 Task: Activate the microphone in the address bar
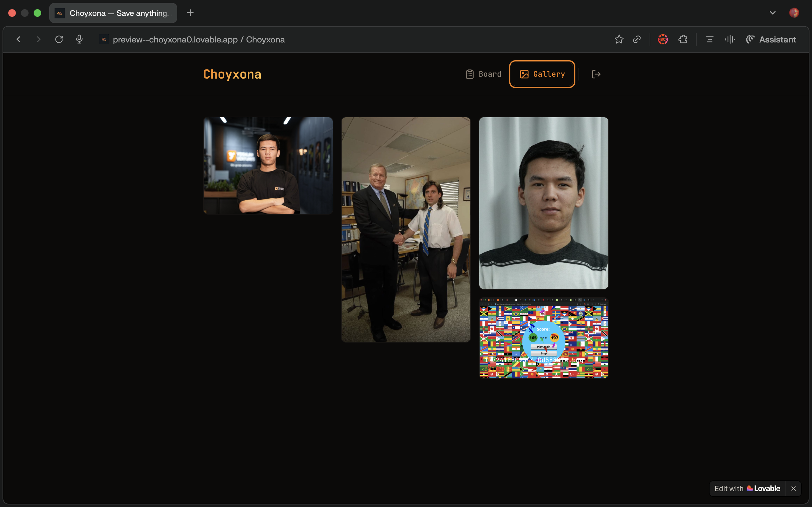click(x=79, y=39)
